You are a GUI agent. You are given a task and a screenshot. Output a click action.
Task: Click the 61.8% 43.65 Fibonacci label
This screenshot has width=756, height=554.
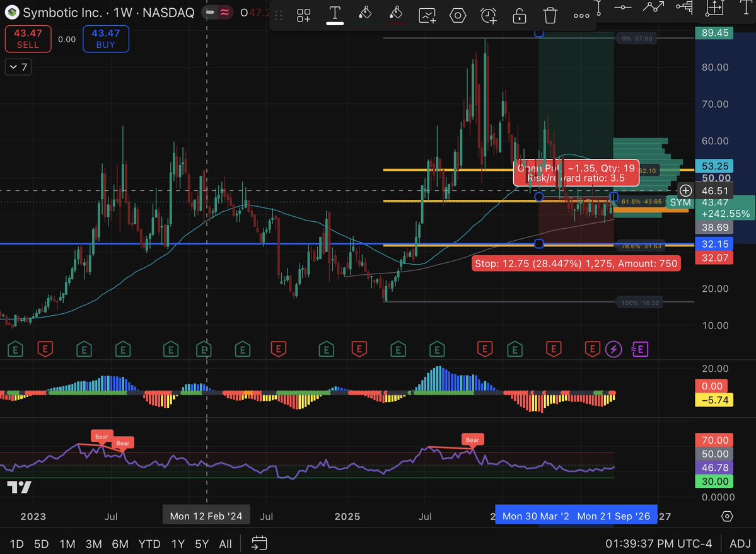tap(641, 201)
